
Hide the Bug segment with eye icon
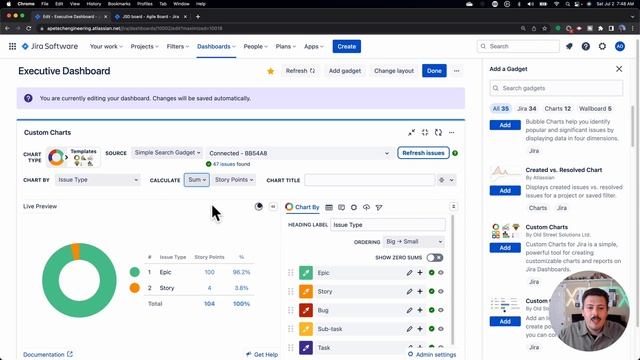click(x=441, y=310)
